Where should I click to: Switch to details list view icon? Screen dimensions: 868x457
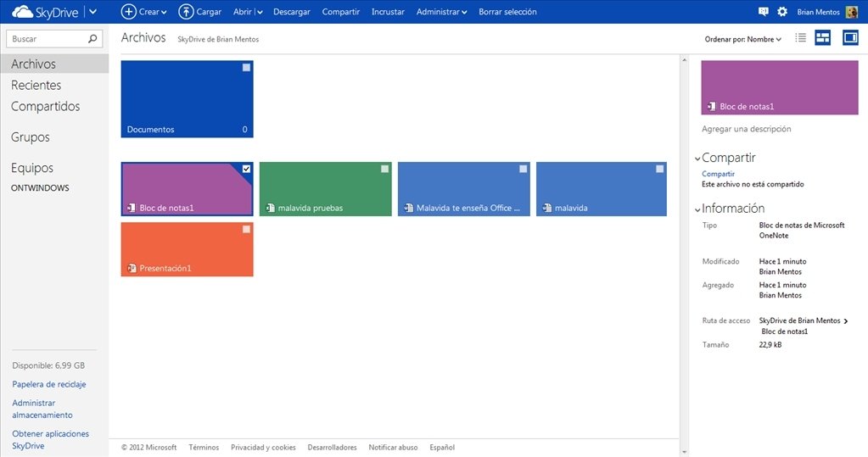pyautogui.click(x=800, y=37)
